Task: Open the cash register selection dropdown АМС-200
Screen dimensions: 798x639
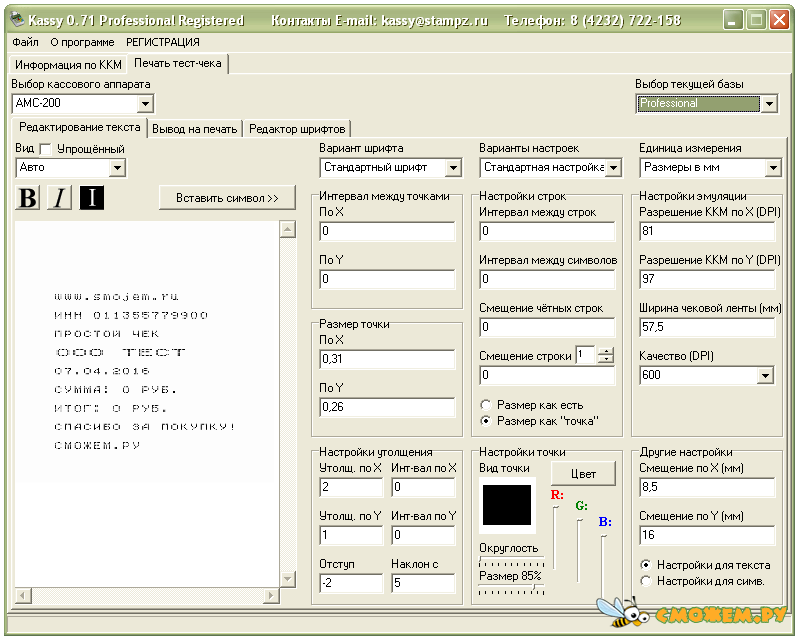Action: point(145,104)
